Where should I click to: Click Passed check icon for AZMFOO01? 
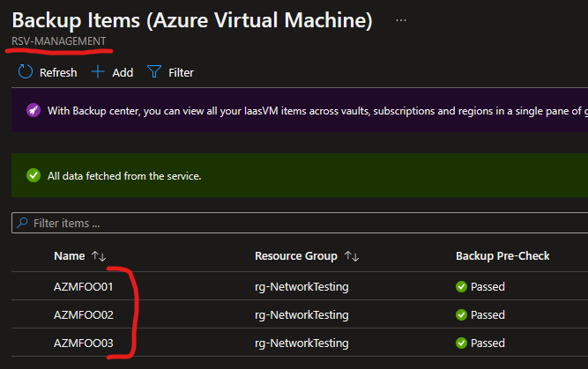(x=461, y=286)
